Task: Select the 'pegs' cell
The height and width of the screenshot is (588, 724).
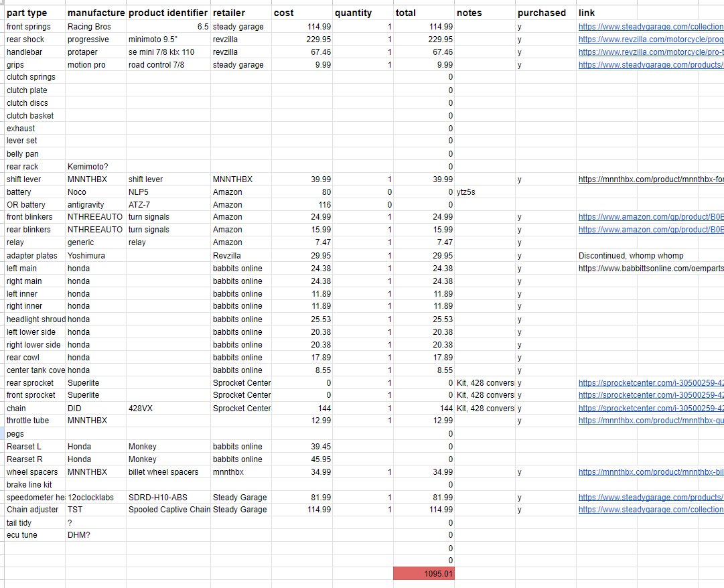Action: (35, 434)
